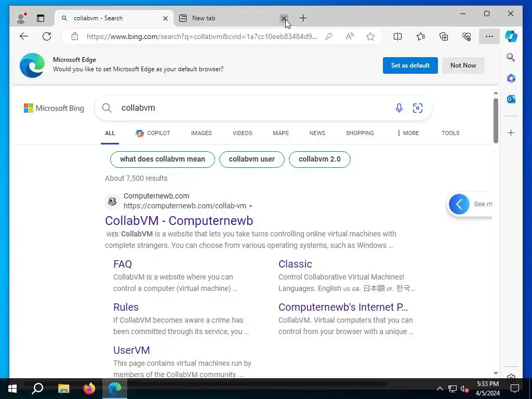Select the 'collabvm 2.0' suggestion chip
Viewport: 532px width, 399px height.
coord(320,159)
